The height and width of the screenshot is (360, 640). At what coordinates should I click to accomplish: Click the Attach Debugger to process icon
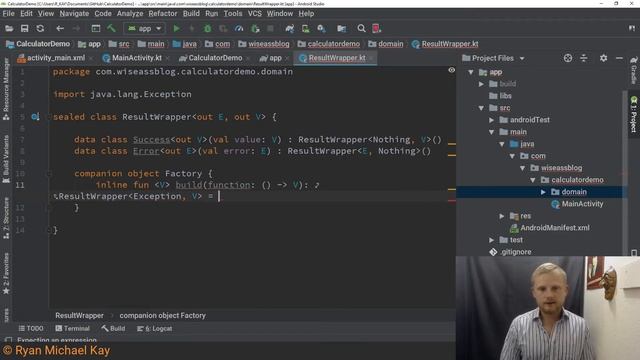pyautogui.click(x=255, y=29)
